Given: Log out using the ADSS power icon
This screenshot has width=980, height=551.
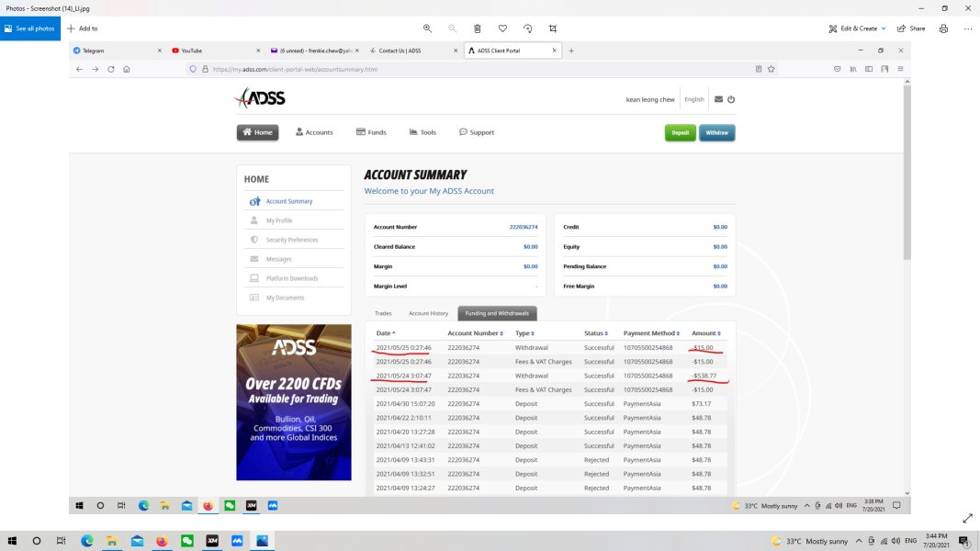Looking at the screenshot, I should point(731,99).
